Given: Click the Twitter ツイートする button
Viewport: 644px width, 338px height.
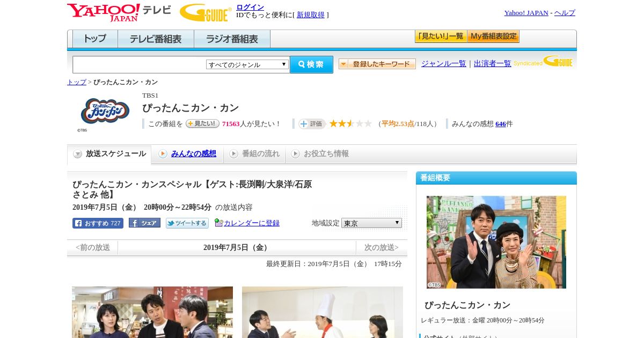Looking at the screenshot, I should [187, 223].
